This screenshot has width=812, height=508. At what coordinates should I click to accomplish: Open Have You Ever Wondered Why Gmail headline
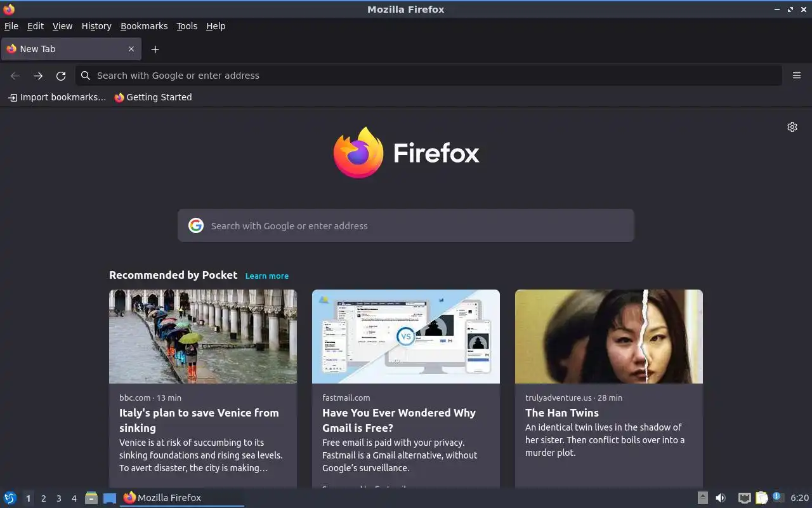[x=399, y=420]
